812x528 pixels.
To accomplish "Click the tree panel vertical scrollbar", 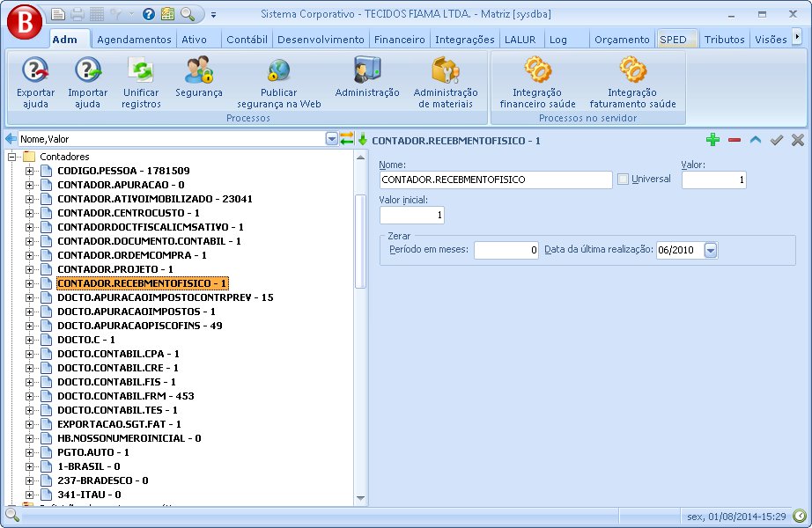I will [x=359, y=240].
